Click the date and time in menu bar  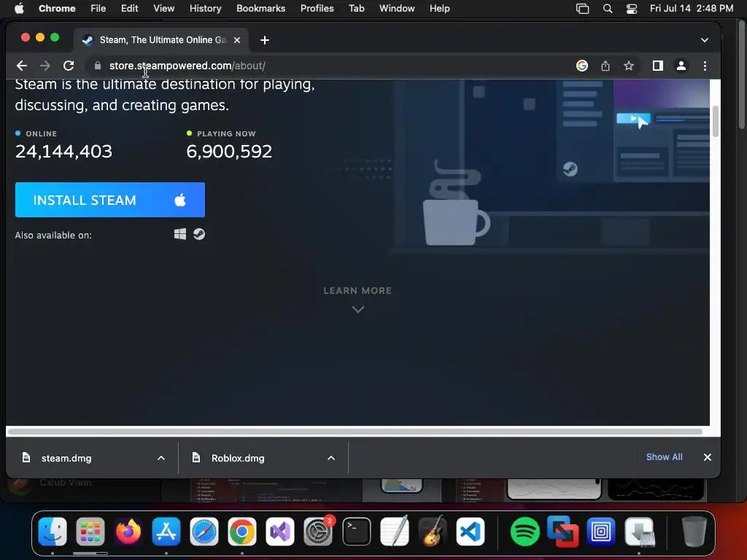point(692,9)
